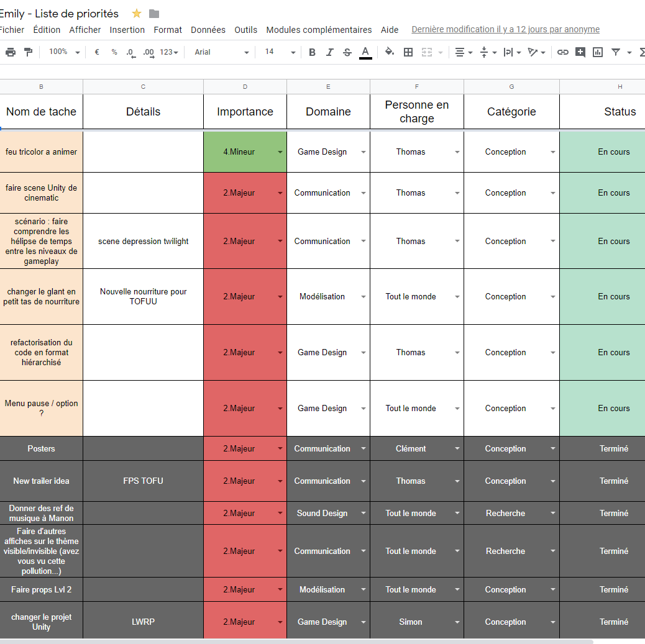This screenshot has width=645, height=644.
Task: Select column C header
Action: pyautogui.click(x=143, y=87)
